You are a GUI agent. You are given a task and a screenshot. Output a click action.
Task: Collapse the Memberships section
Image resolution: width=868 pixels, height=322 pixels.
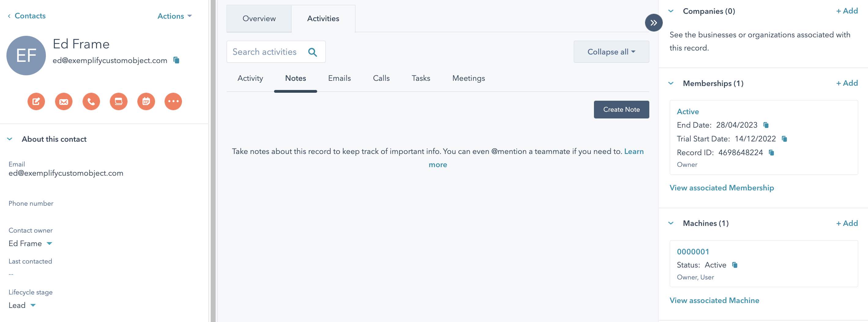tap(671, 83)
